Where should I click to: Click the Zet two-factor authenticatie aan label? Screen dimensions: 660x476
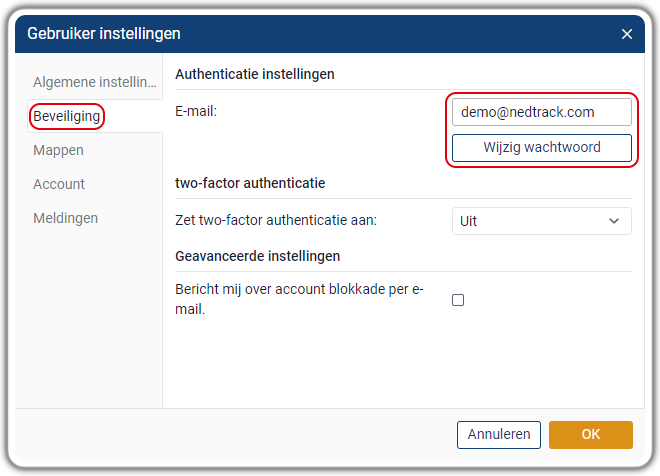[276, 220]
